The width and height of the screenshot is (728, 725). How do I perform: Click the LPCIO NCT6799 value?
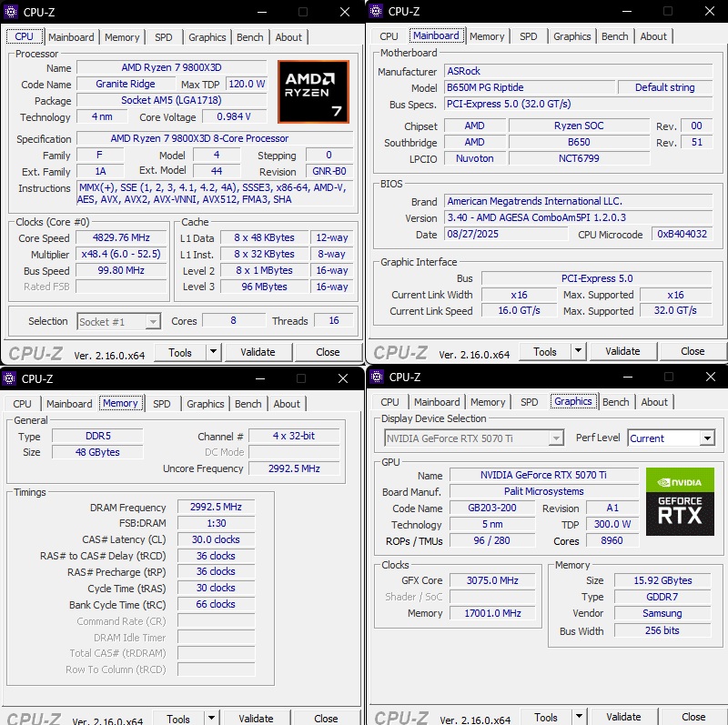[x=579, y=158]
